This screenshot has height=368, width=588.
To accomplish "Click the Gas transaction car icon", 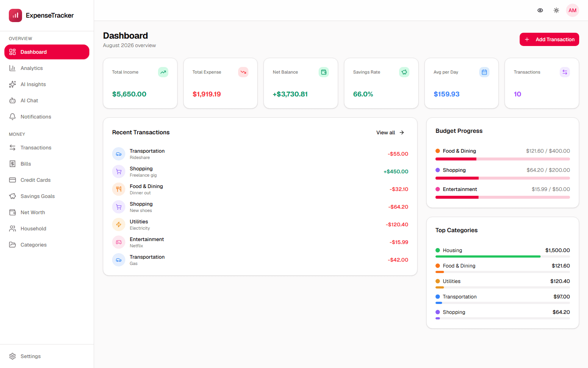I will click(x=119, y=260).
